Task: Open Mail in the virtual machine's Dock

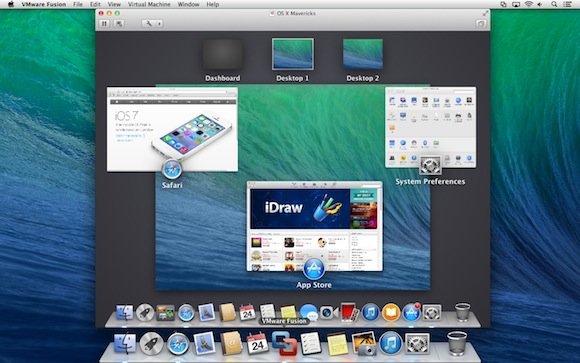Action: (206, 312)
